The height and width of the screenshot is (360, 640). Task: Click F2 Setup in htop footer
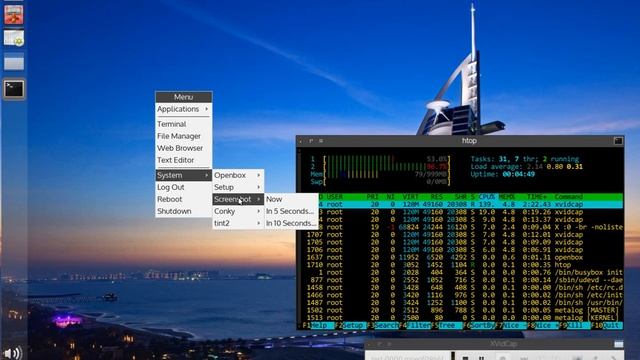point(350,325)
